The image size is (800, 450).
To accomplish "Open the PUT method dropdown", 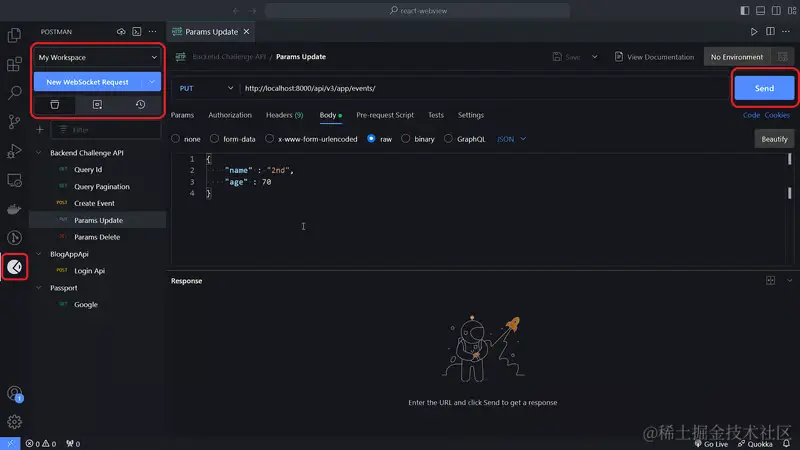I will coord(206,88).
